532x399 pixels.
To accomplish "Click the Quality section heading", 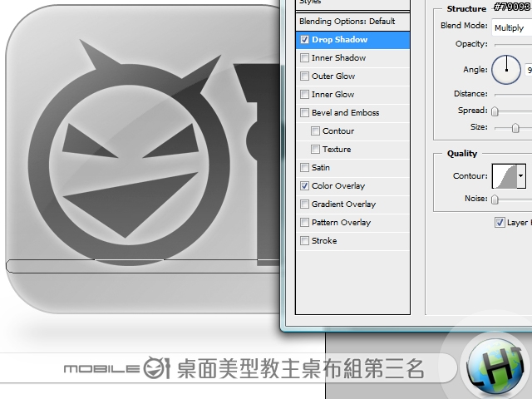I will tap(462, 154).
